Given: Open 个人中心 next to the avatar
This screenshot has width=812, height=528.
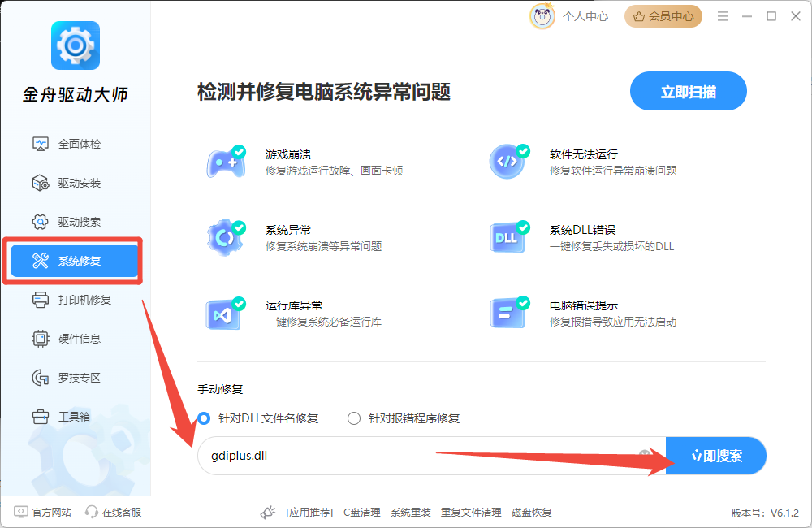Looking at the screenshot, I should pyautogui.click(x=585, y=16).
